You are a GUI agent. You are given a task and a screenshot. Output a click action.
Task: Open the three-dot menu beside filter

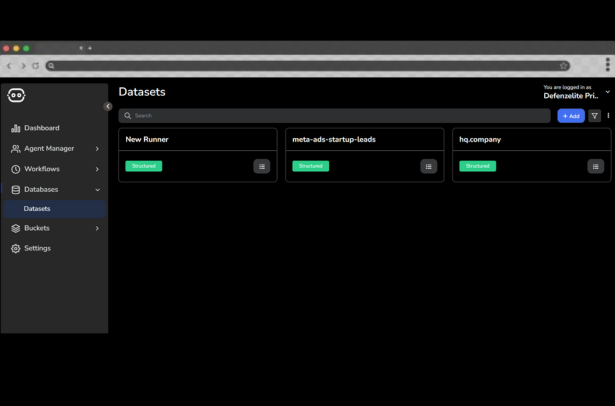(x=608, y=116)
